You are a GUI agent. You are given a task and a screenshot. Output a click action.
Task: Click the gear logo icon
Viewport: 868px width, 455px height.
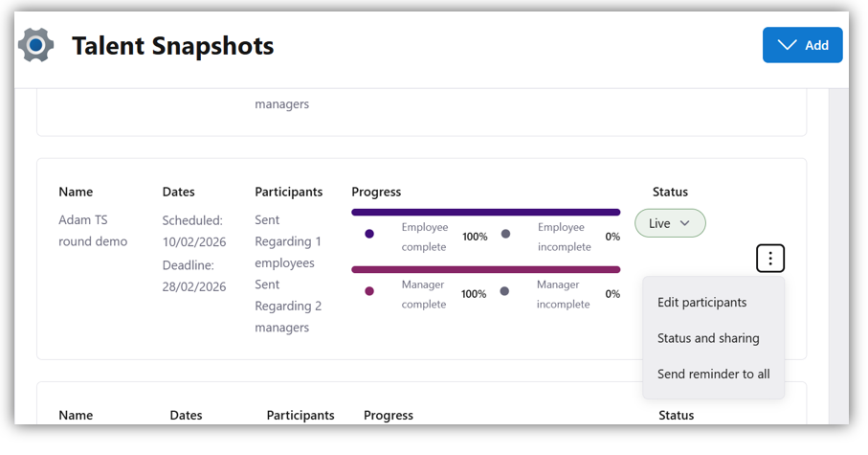point(36,45)
